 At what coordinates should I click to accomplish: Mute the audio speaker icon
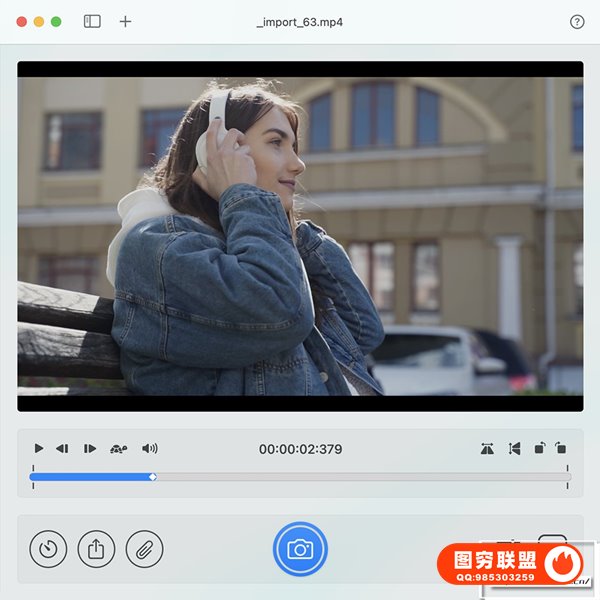tap(150, 449)
